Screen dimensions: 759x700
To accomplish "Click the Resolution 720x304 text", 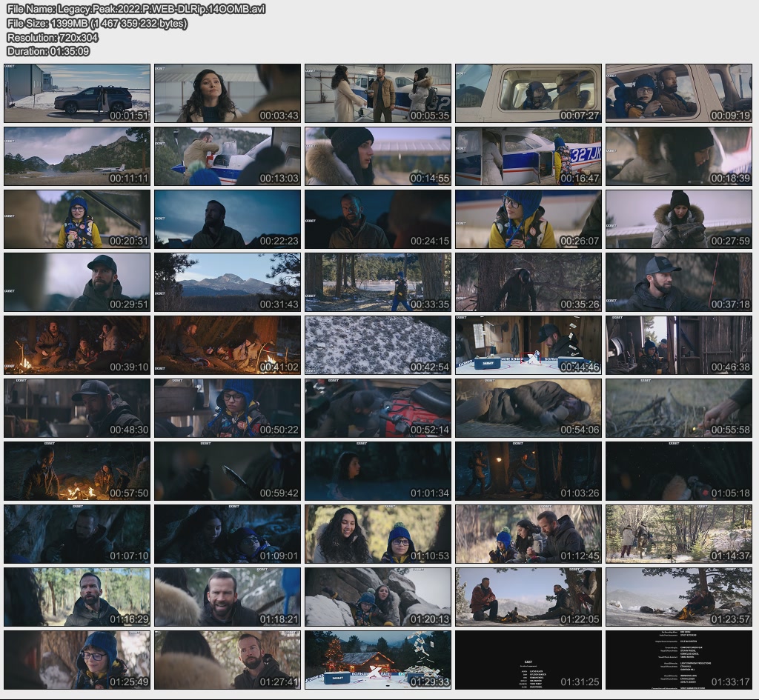I will [x=52, y=37].
